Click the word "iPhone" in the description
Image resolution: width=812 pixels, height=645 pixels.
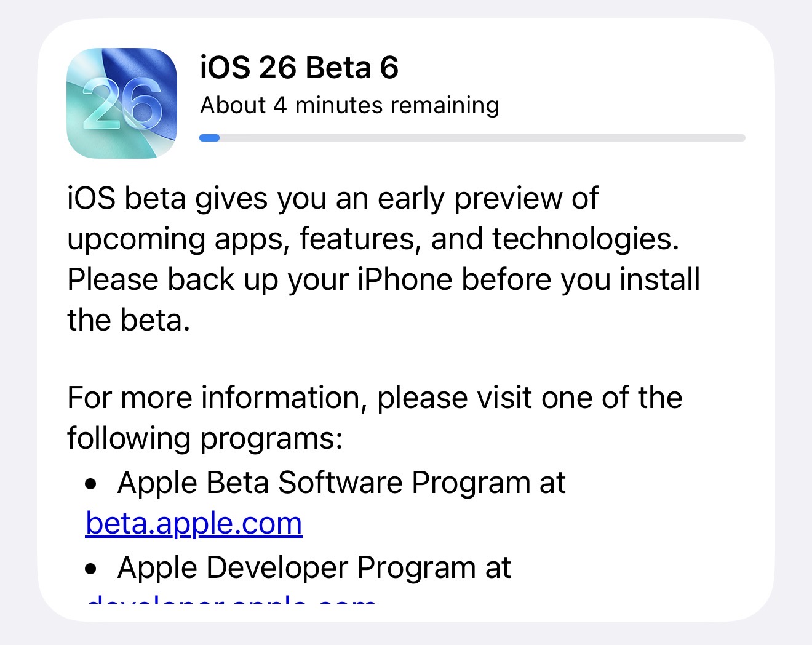[405, 279]
